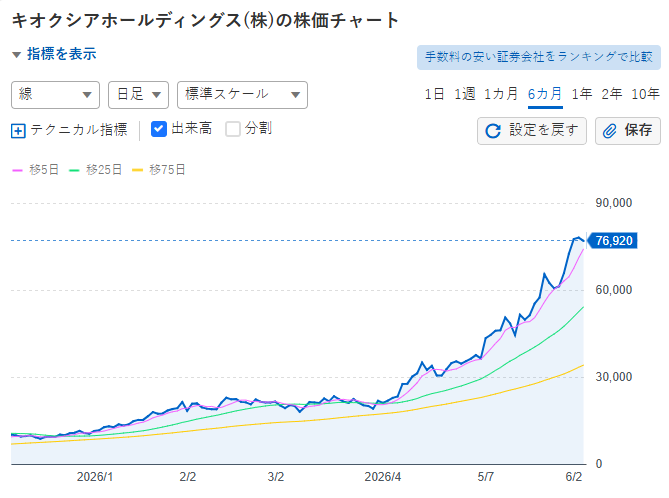Select the 1年 period tab
Screen dimensions: 669x498
582,94
